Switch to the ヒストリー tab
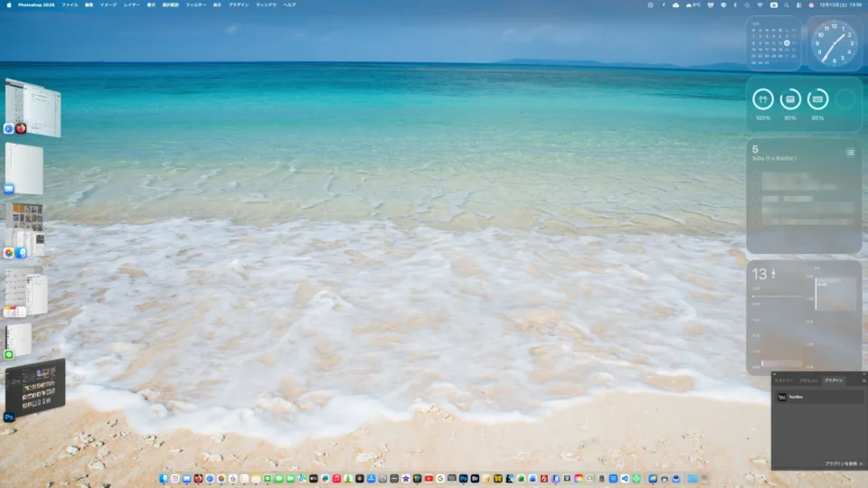The width and height of the screenshot is (868, 488). tap(784, 380)
